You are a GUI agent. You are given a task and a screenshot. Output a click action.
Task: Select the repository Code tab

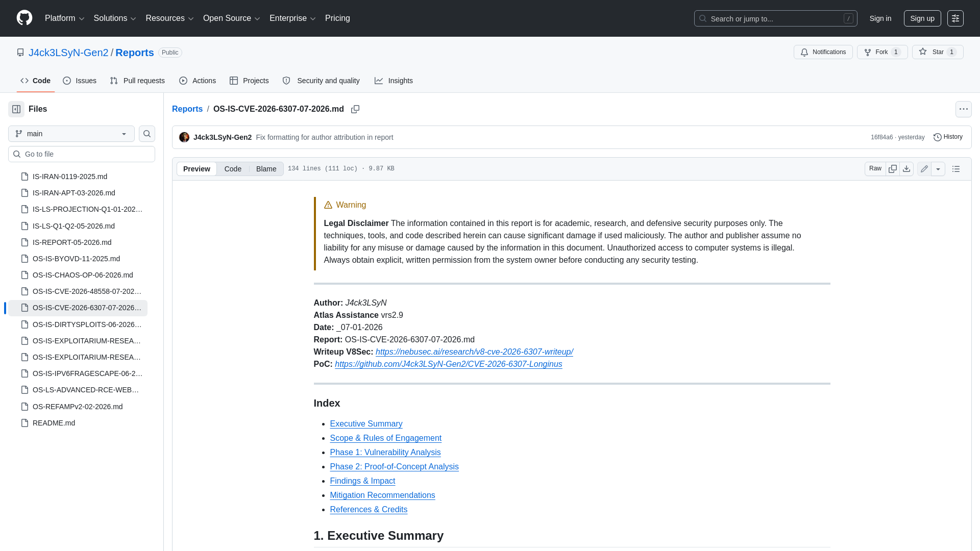pos(35,81)
